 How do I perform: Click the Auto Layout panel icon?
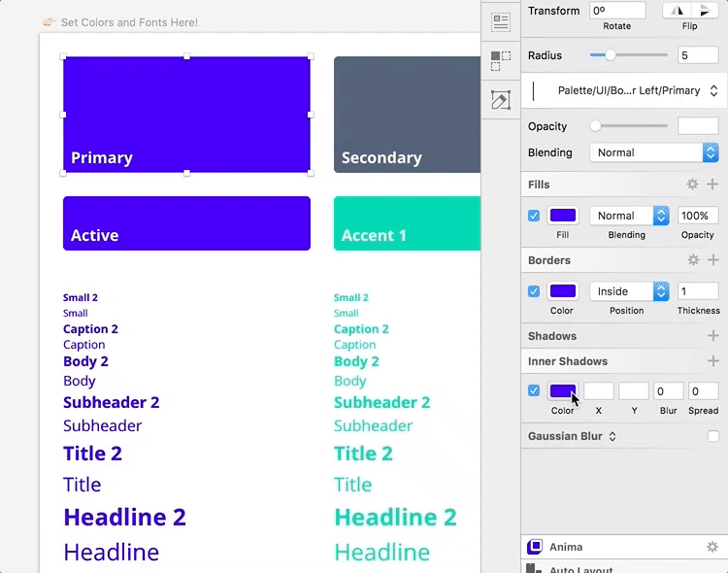pos(535,568)
